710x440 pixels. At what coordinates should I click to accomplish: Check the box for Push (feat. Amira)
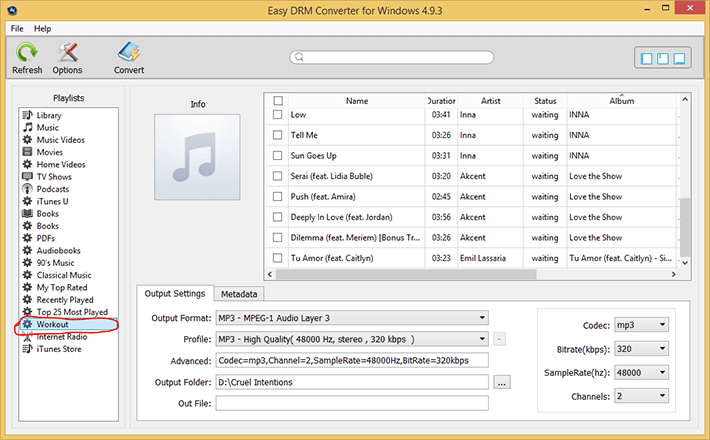point(278,196)
